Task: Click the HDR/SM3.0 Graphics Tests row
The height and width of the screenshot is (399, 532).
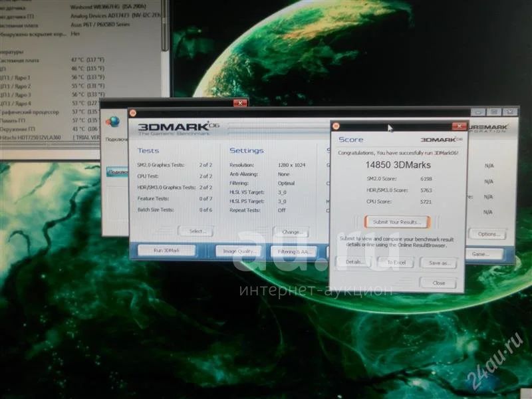Action: 175,188
